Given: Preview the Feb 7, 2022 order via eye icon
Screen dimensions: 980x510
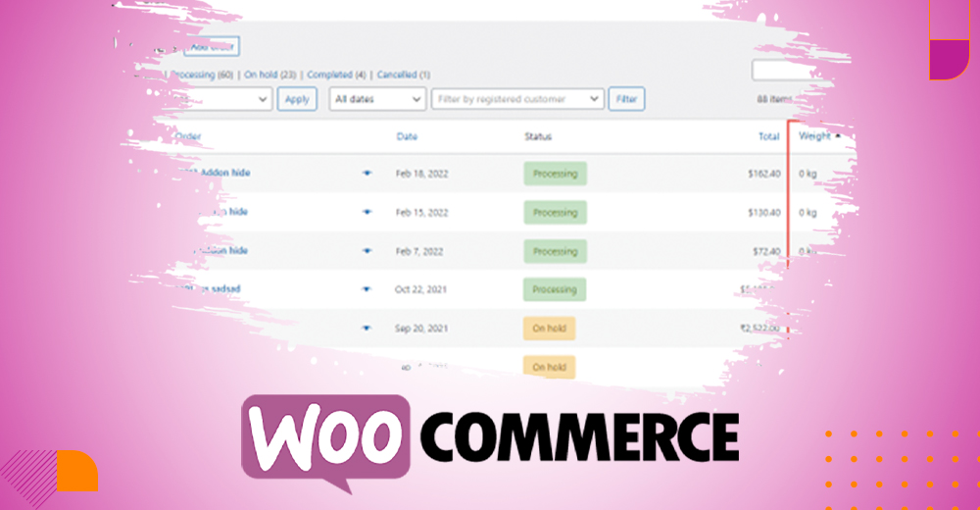Looking at the screenshot, I should (367, 251).
